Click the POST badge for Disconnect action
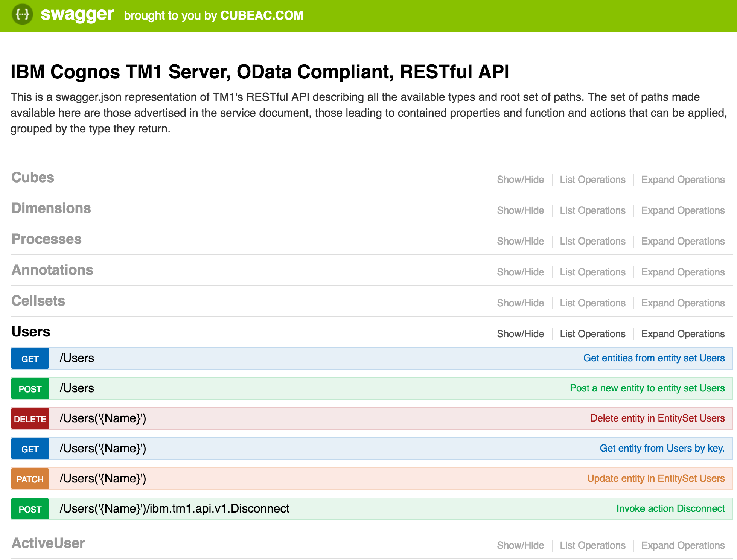This screenshot has width=737, height=560. click(30, 509)
